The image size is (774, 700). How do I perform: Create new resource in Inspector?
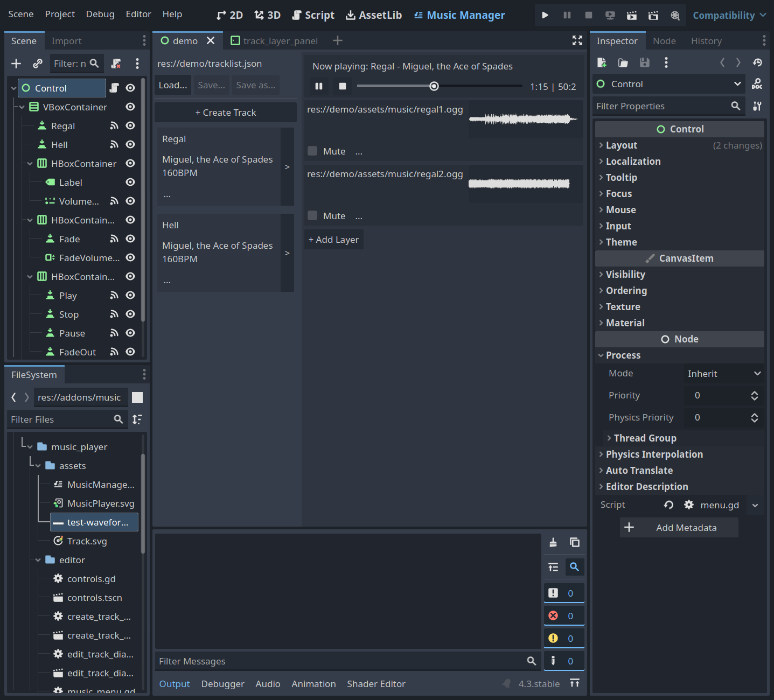coord(602,62)
